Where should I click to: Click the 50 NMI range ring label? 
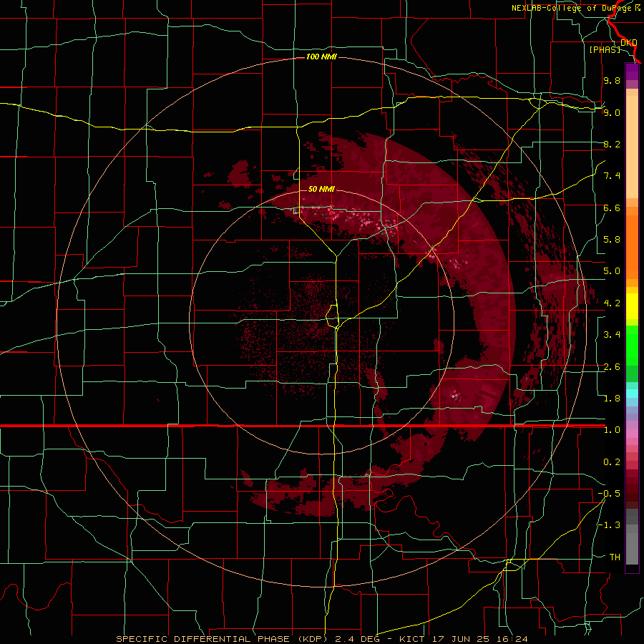coord(321,189)
